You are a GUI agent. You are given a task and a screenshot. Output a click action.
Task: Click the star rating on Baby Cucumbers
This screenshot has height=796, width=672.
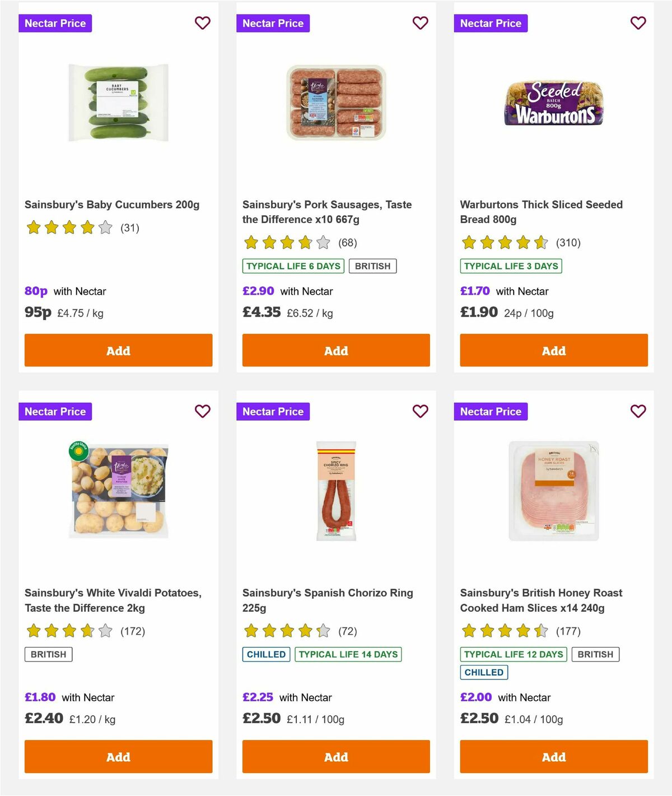[x=68, y=227]
